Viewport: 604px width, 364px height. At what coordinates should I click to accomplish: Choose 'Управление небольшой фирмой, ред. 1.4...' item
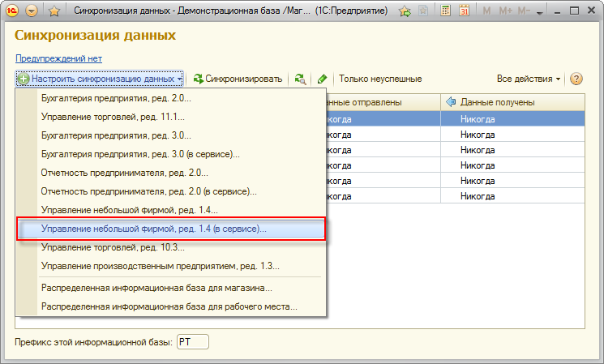pos(171,210)
